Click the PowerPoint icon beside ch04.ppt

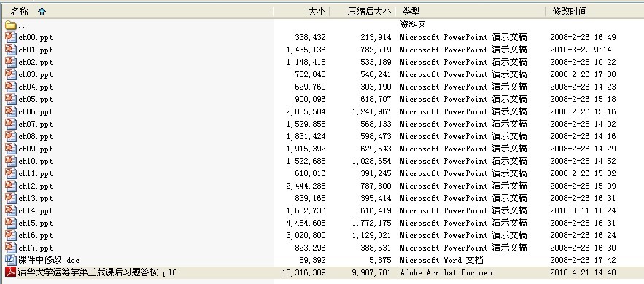coord(11,87)
